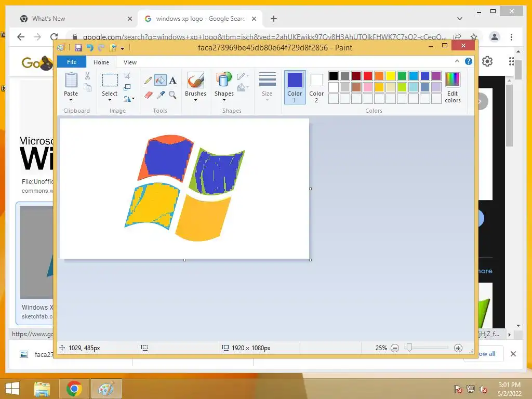
Task: Select the Text tool
Action: [x=172, y=81]
